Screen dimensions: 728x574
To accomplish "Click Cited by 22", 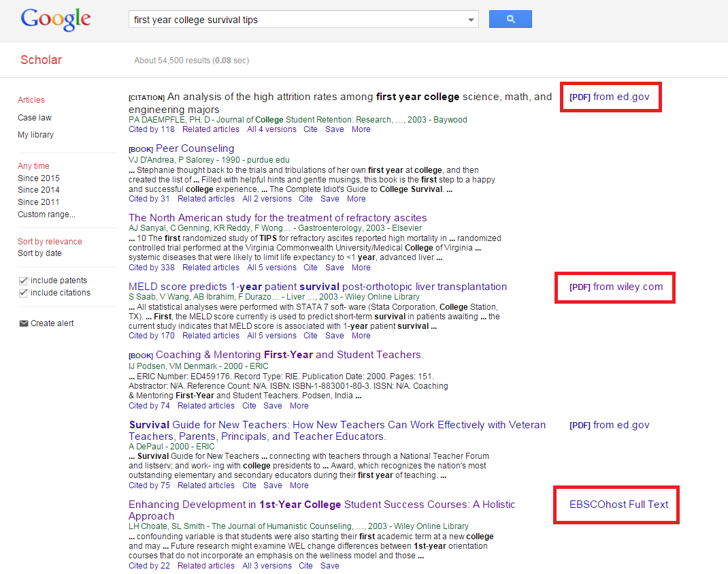I will click(x=149, y=566).
